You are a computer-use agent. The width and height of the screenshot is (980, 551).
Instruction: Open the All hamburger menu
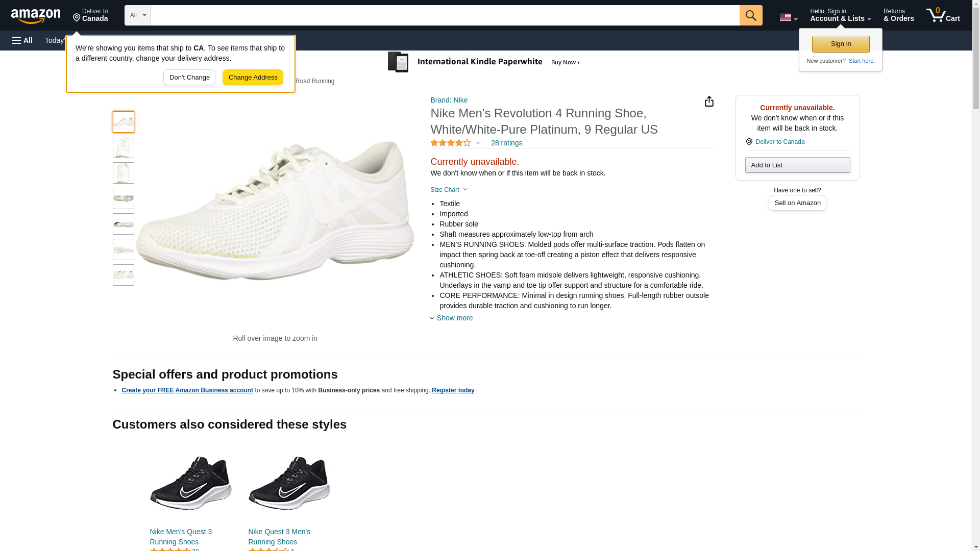(x=22, y=40)
